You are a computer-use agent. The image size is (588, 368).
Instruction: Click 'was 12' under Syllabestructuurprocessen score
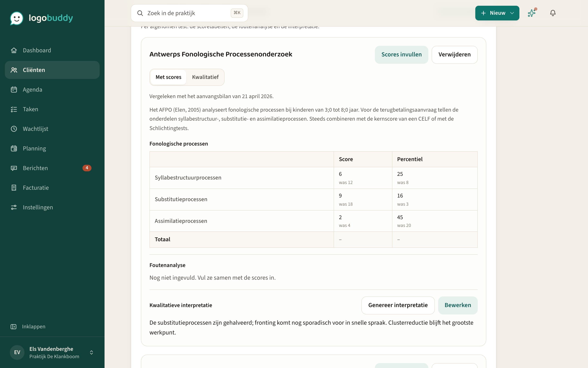pyautogui.click(x=345, y=183)
